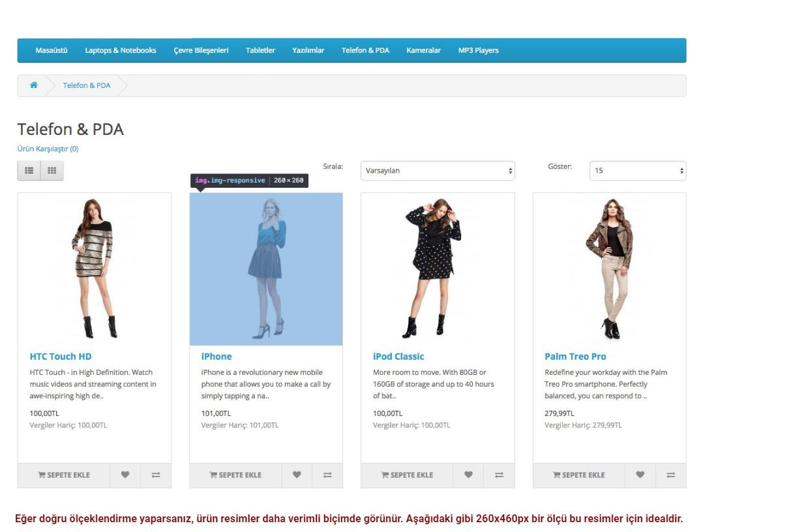The image size is (793, 532).
Task: Add iPhone to wishlist with heart icon
Action: [297, 475]
